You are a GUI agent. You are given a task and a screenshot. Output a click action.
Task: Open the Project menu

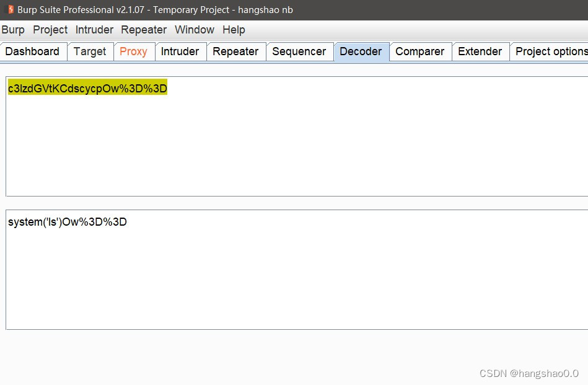50,30
